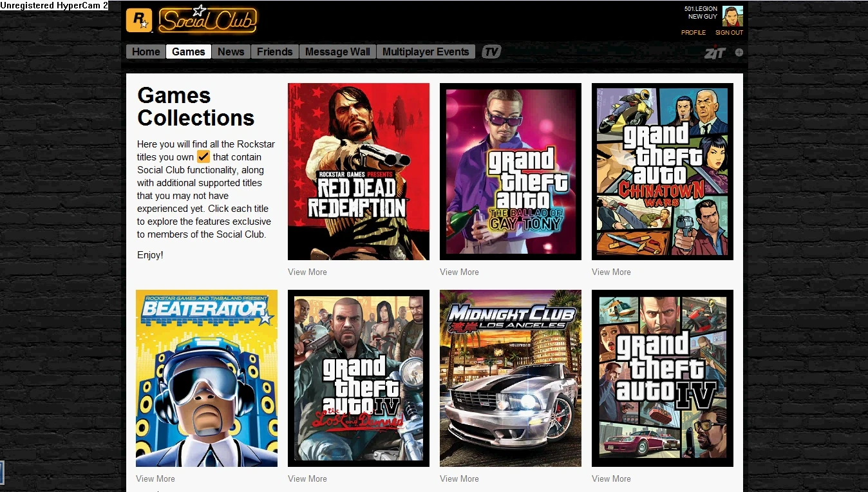
Task: Open the Friends tab
Action: [x=275, y=52]
